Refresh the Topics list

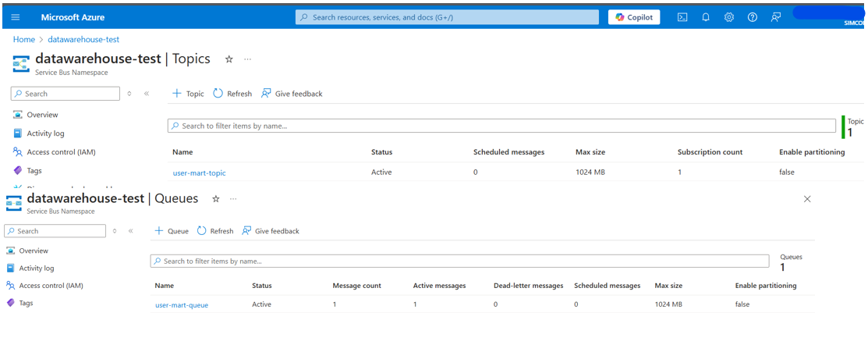tap(232, 94)
